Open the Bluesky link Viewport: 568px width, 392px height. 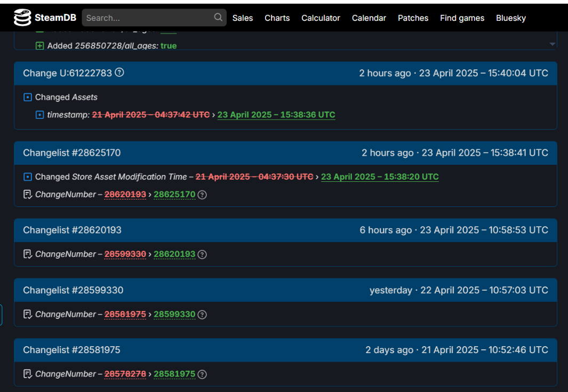(510, 18)
